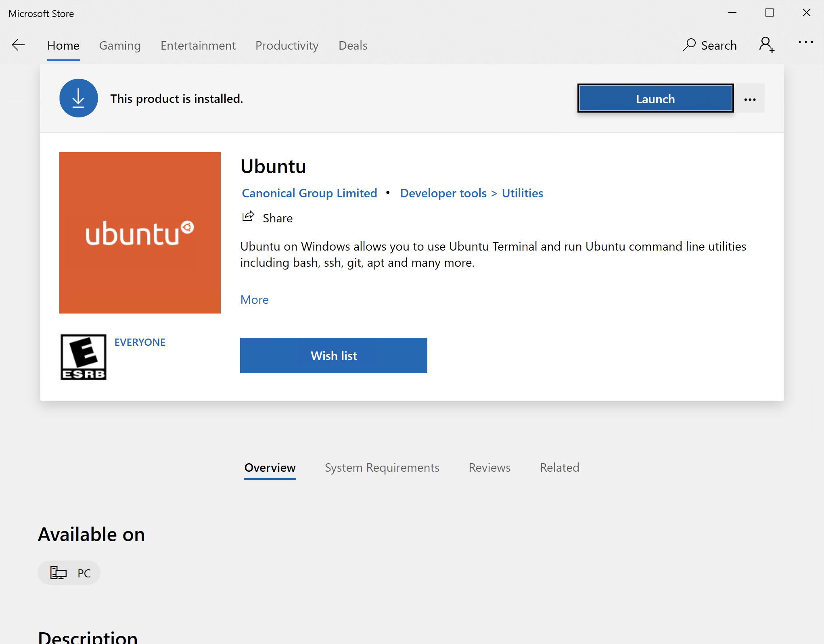Click the ESRB Everyone rating icon
Image resolution: width=824 pixels, height=644 pixels.
84,357
